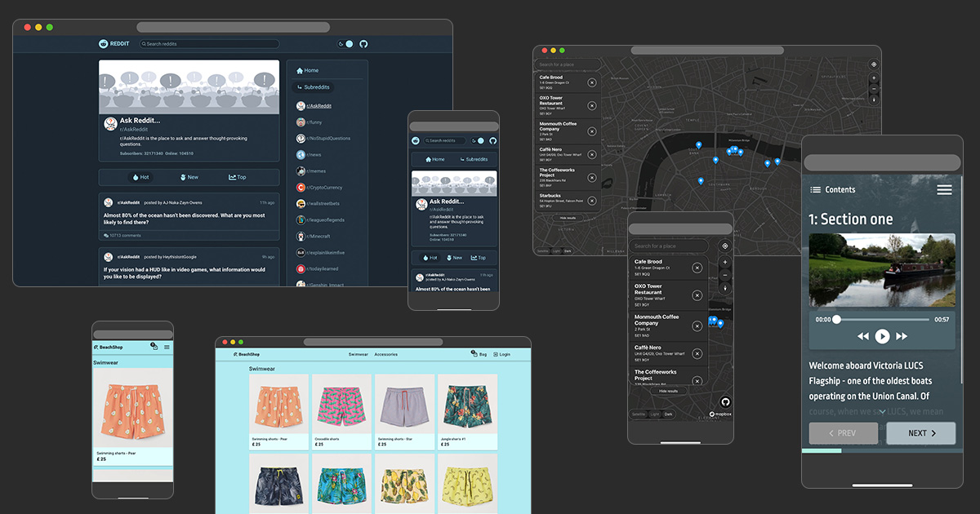Expand the Subreddits list in desktop Reddit sidebar

(314, 87)
